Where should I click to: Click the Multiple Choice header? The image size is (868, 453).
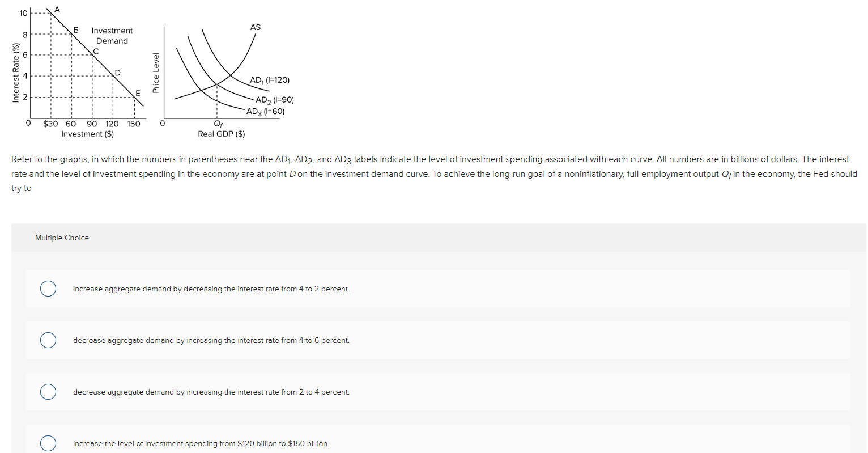(62, 238)
